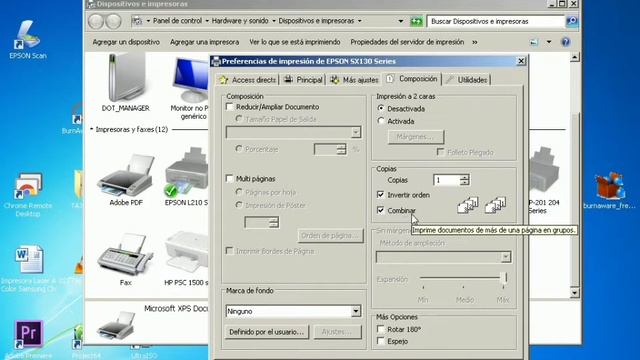Click Ver lo que se está imprimiendo
Viewport: 640px width, 360px height.
click(295, 42)
